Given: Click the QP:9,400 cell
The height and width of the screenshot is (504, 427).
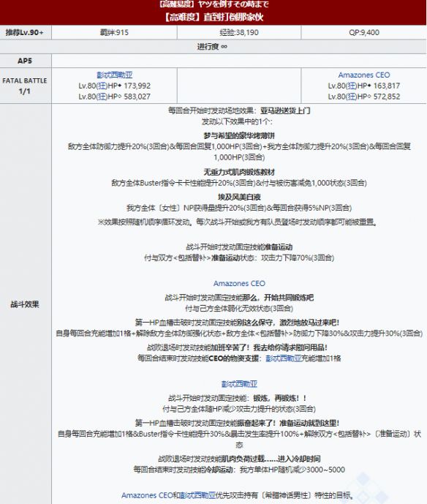Looking at the screenshot, I should [363, 32].
